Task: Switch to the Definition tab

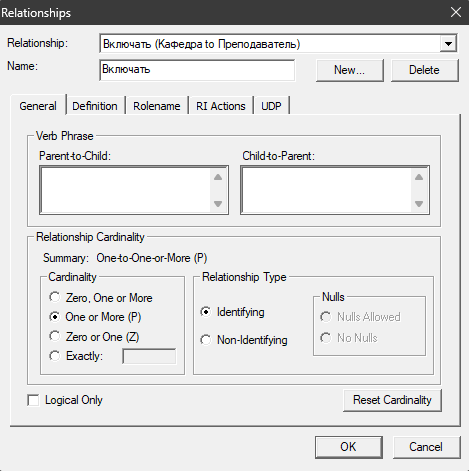Action: click(x=95, y=106)
